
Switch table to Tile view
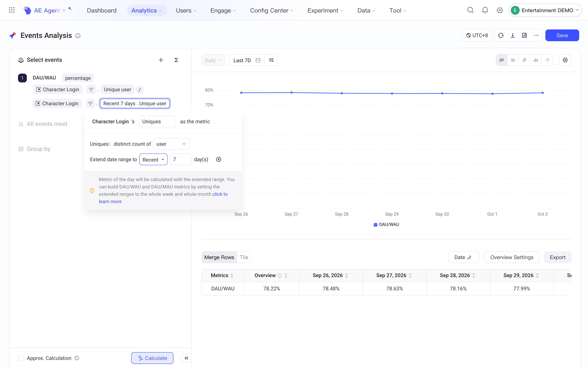244,257
